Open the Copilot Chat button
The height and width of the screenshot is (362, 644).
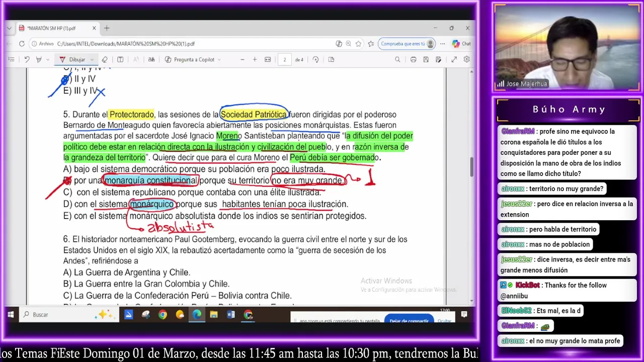pos(461,44)
